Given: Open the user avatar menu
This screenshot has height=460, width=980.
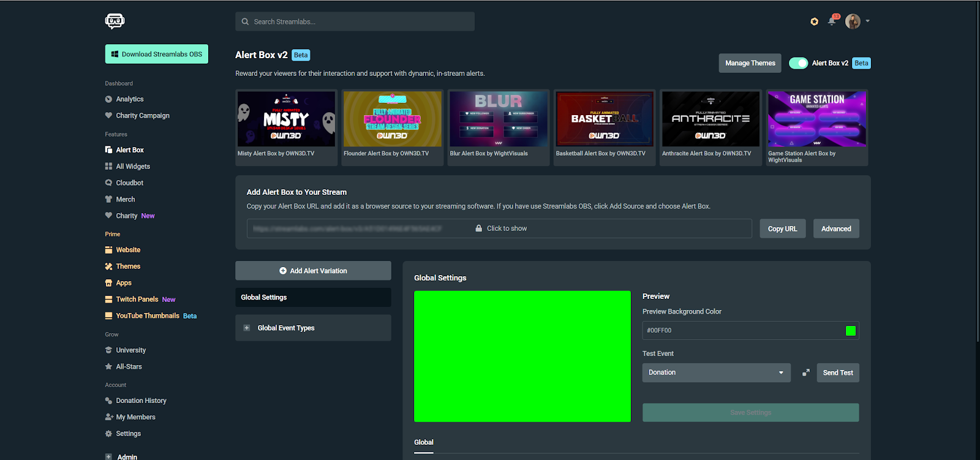Looking at the screenshot, I should (x=853, y=21).
